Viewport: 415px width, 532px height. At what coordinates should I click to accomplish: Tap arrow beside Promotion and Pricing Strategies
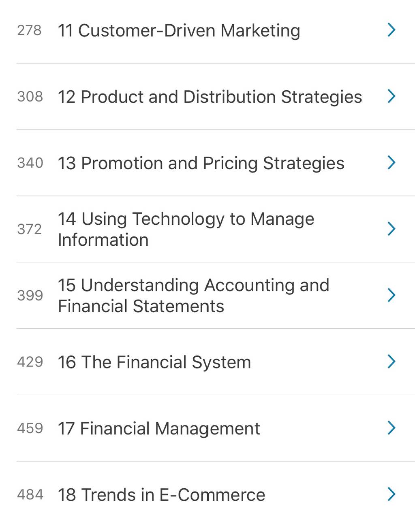(391, 163)
